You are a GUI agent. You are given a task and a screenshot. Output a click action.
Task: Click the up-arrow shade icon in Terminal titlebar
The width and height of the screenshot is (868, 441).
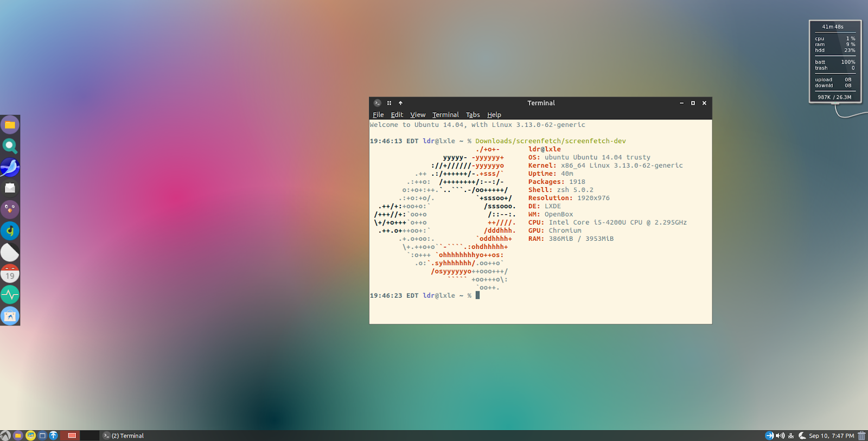click(x=400, y=103)
